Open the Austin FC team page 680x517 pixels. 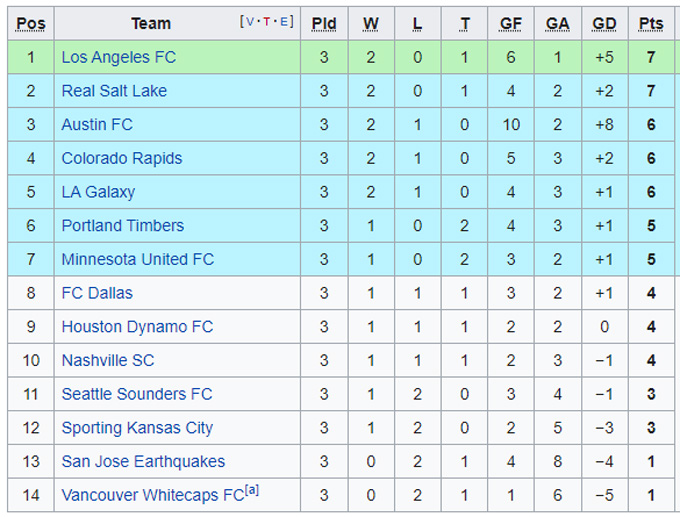click(97, 125)
